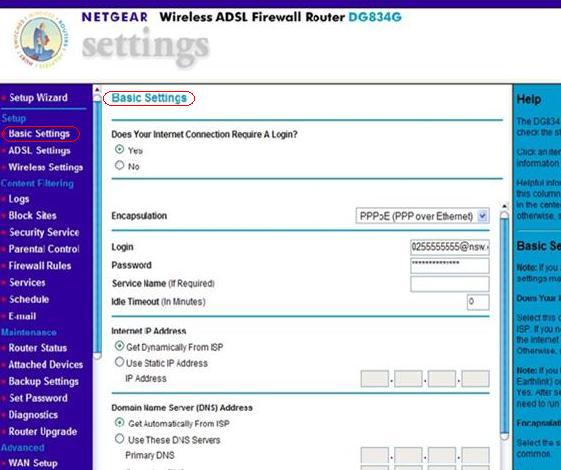Viewport: 561px width, 470px height.
Task: Select Use These DNS Servers option
Action: (x=119, y=439)
